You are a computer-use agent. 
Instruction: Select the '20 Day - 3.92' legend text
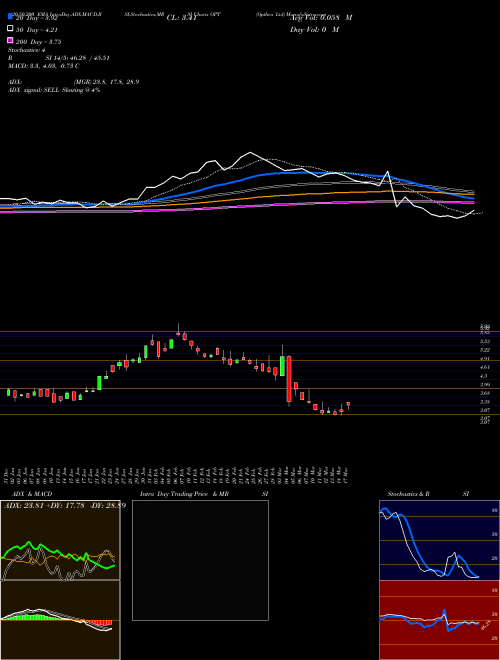tap(37, 18)
